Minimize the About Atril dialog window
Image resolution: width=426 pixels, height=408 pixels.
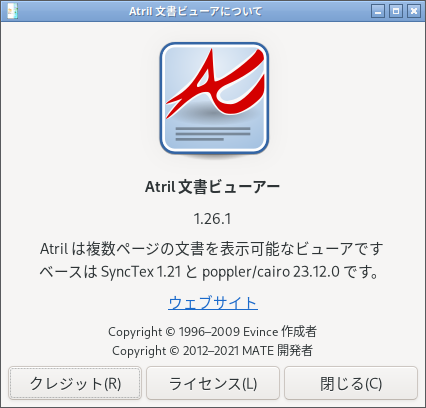point(378,11)
